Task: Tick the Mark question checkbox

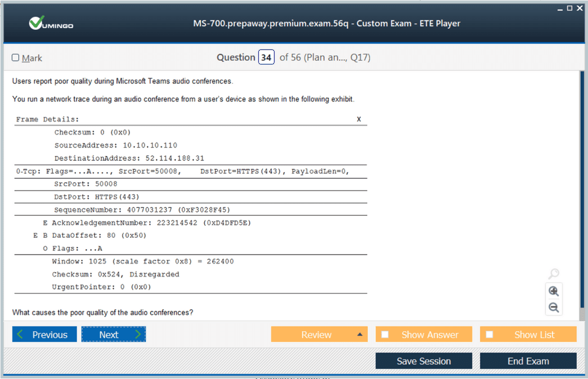Action: pyautogui.click(x=15, y=57)
